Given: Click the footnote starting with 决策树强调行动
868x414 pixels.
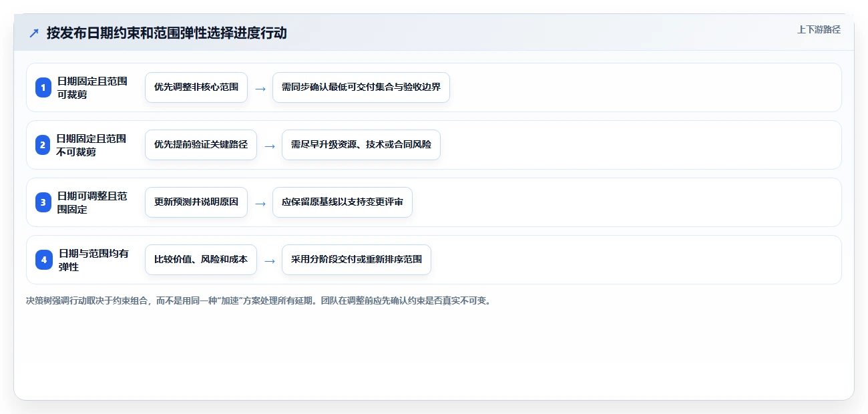Looking at the screenshot, I should pos(258,300).
